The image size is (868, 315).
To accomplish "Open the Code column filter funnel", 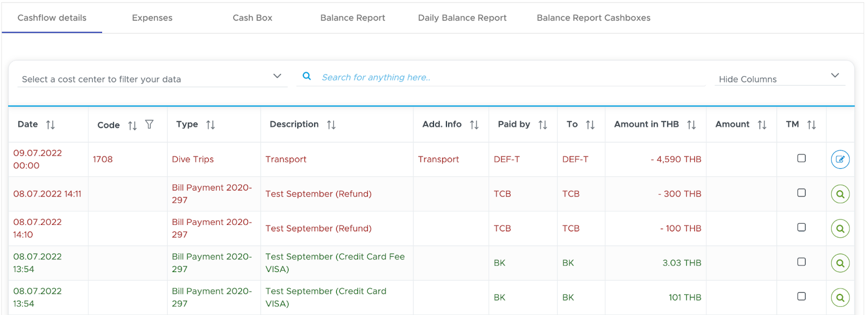I will [149, 124].
